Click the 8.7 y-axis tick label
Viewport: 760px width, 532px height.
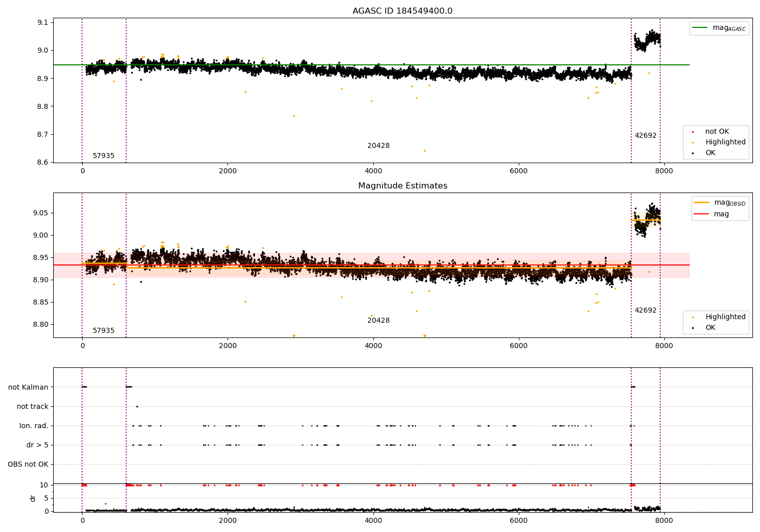43,135
